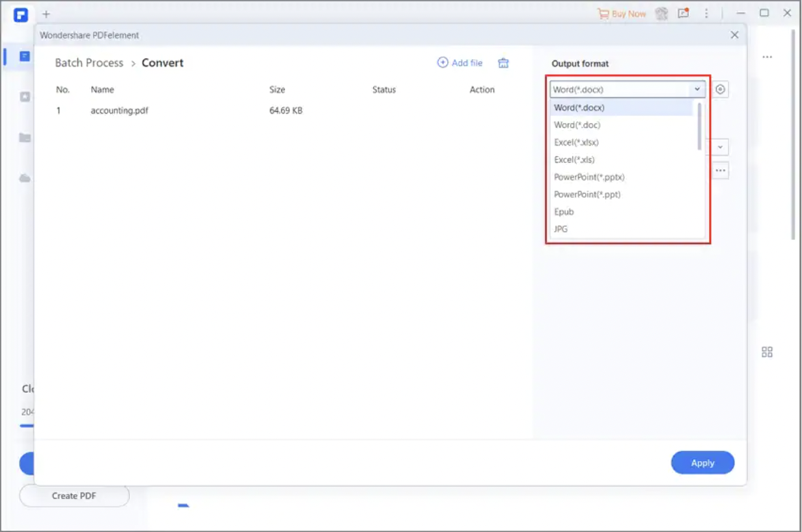Choose JPG in the format list
Viewport: 802px width, 532px height.
point(560,229)
